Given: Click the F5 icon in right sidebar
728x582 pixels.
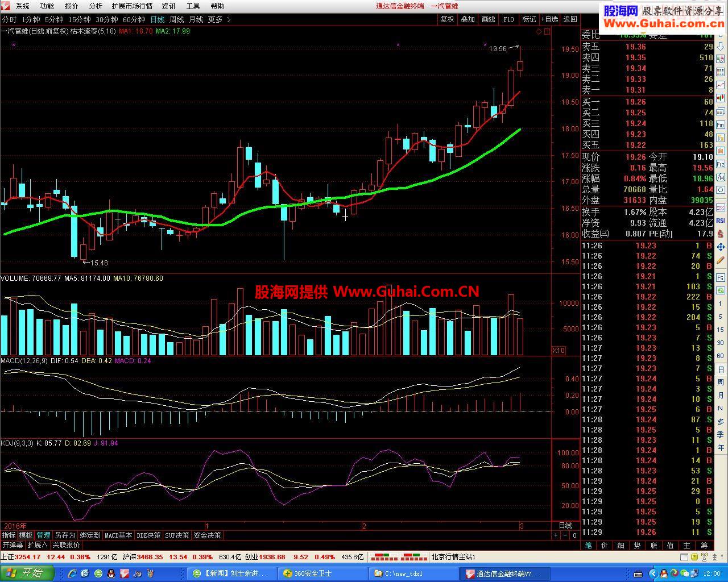Looking at the screenshot, I should 720,277.
